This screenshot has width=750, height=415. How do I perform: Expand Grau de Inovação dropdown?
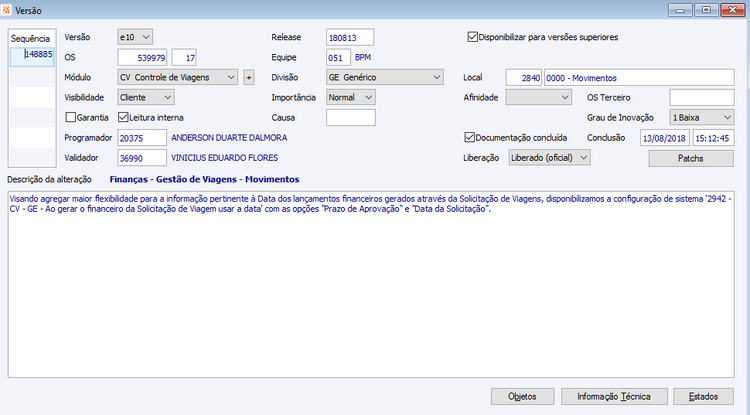pos(702,117)
